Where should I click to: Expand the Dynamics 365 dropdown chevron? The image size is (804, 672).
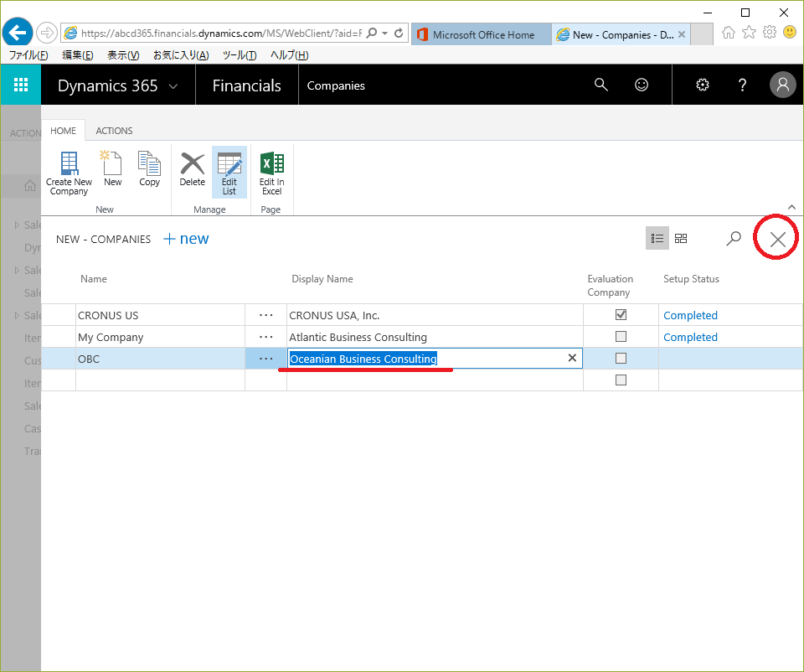tap(173, 86)
